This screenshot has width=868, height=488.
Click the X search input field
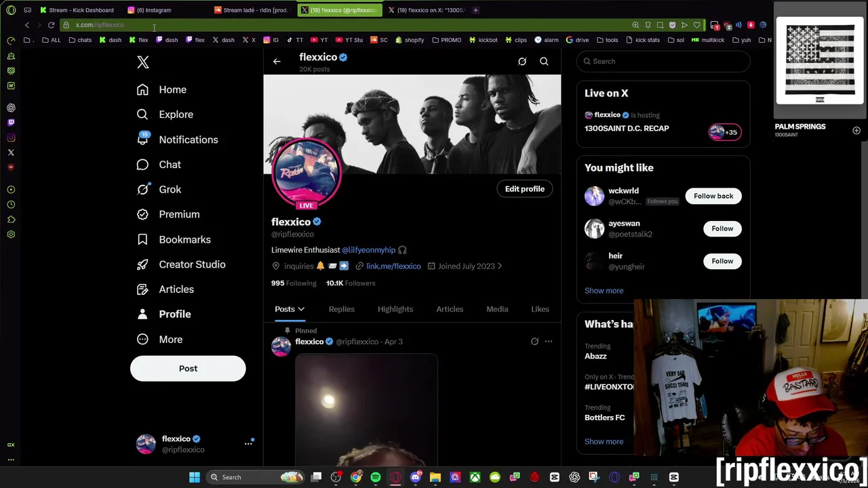tap(663, 62)
